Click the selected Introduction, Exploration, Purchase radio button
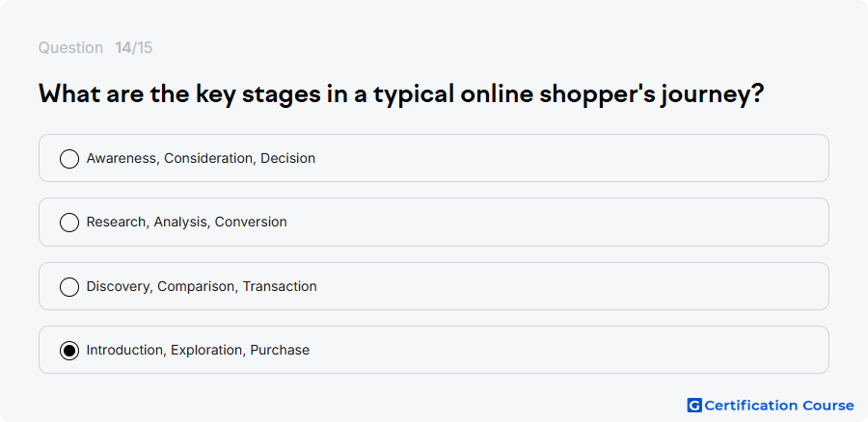 69,351
